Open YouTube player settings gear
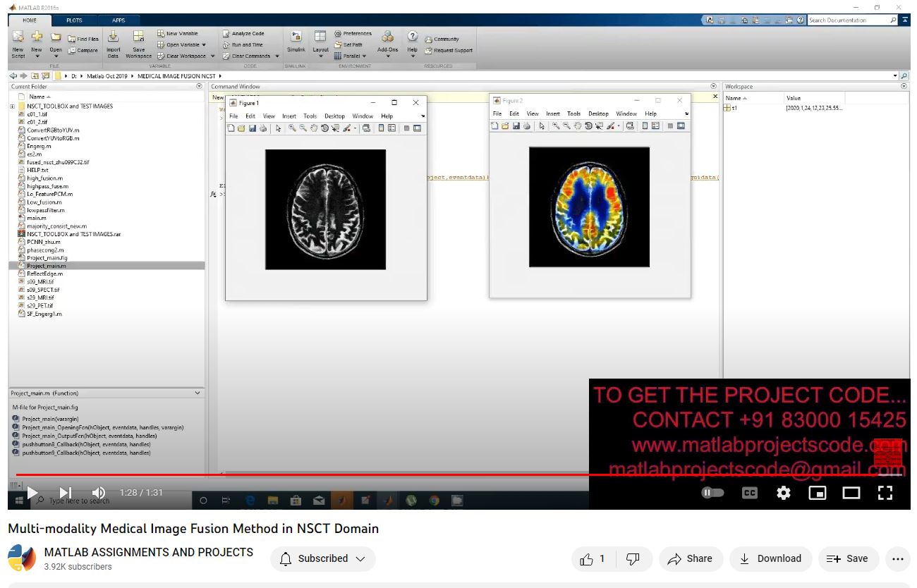The image size is (917, 588). click(x=784, y=493)
